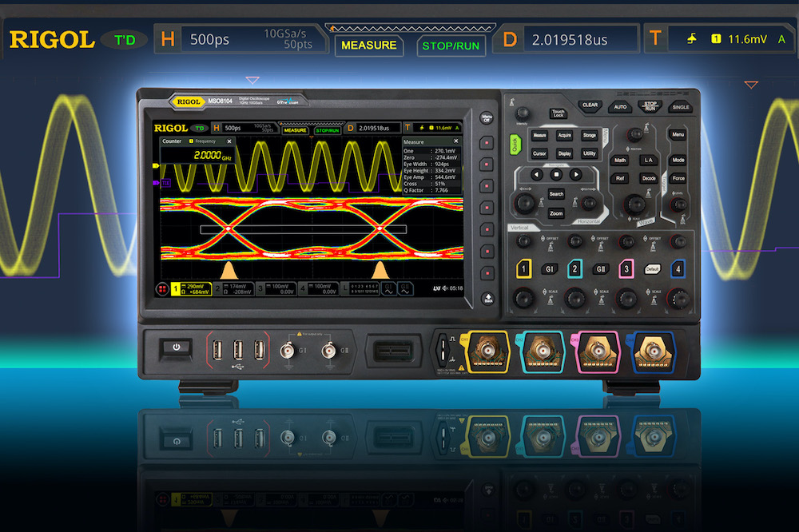Click the Intensity control knob

click(x=523, y=113)
